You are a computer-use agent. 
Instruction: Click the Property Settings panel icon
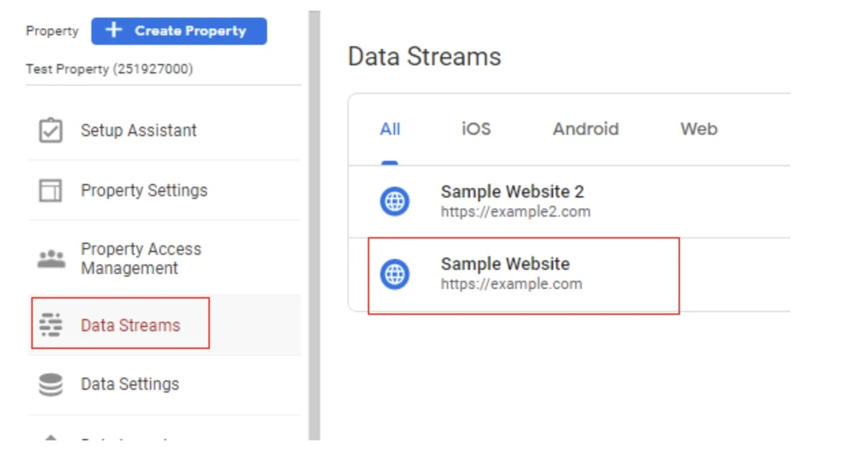50,190
